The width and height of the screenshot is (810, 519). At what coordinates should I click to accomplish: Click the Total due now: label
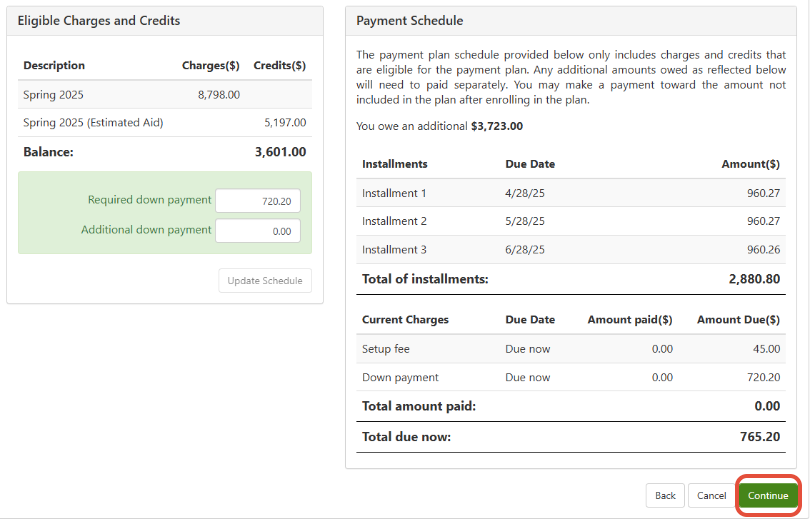click(x=407, y=437)
